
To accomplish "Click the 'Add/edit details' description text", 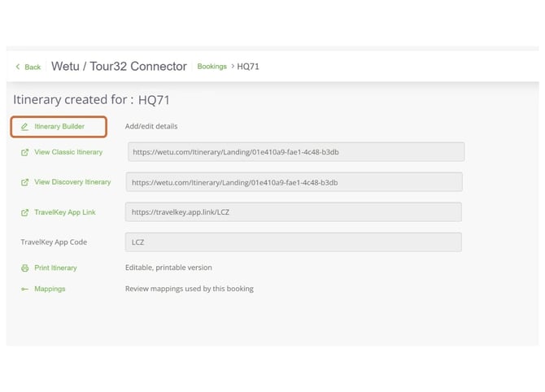I will [x=151, y=127].
